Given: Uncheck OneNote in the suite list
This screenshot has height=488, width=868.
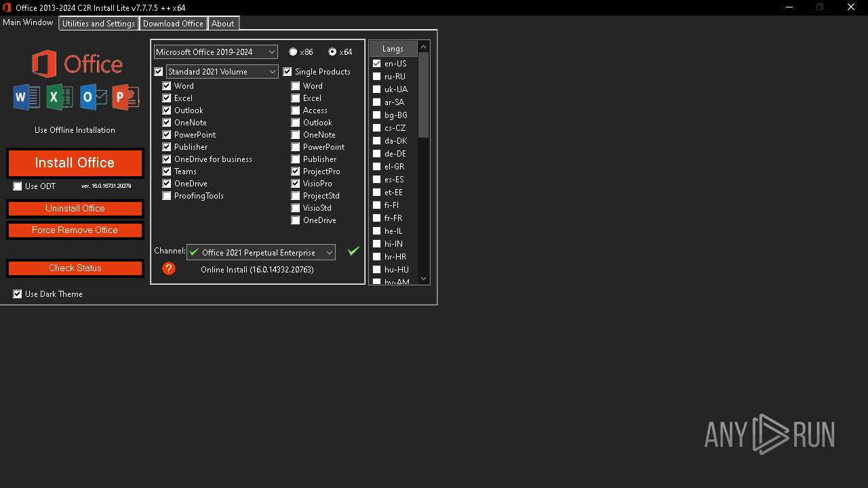Looking at the screenshot, I should 167,123.
